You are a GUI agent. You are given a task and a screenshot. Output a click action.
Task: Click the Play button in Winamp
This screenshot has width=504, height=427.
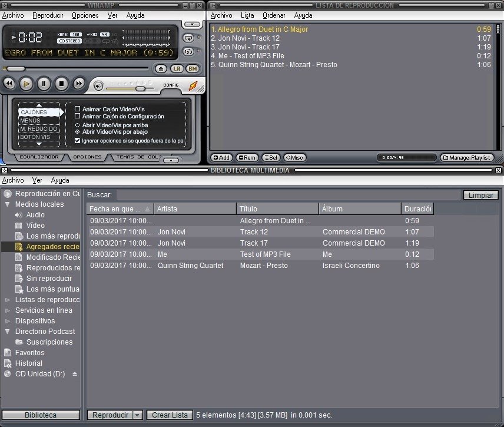click(26, 84)
